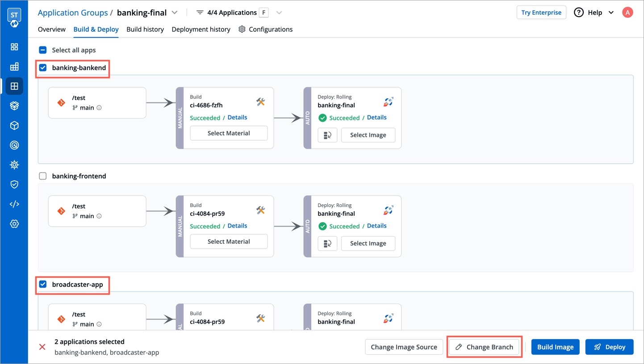The height and width of the screenshot is (364, 644).
Task: Toggle the Select all apps checkbox
Action: tap(43, 50)
